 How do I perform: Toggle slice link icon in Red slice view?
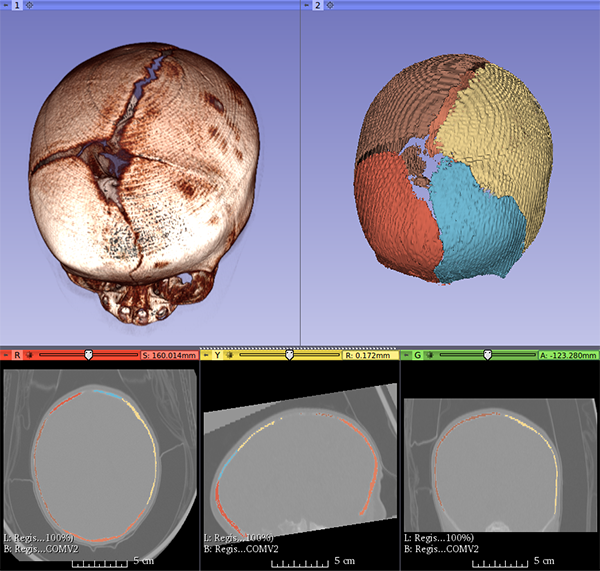click(29, 355)
